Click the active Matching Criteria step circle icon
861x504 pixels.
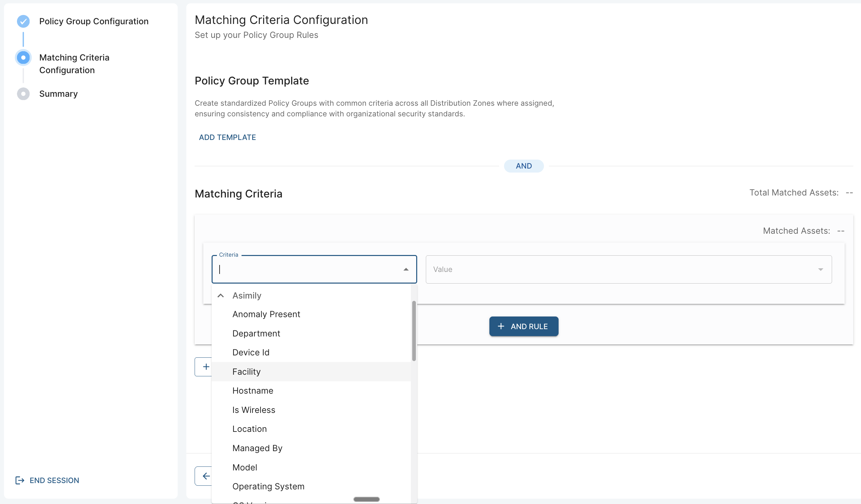pos(23,58)
